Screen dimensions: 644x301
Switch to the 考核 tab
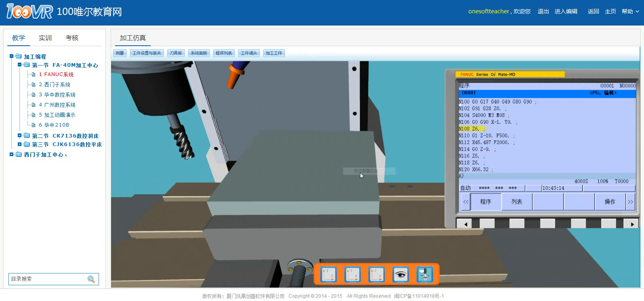[x=72, y=38]
